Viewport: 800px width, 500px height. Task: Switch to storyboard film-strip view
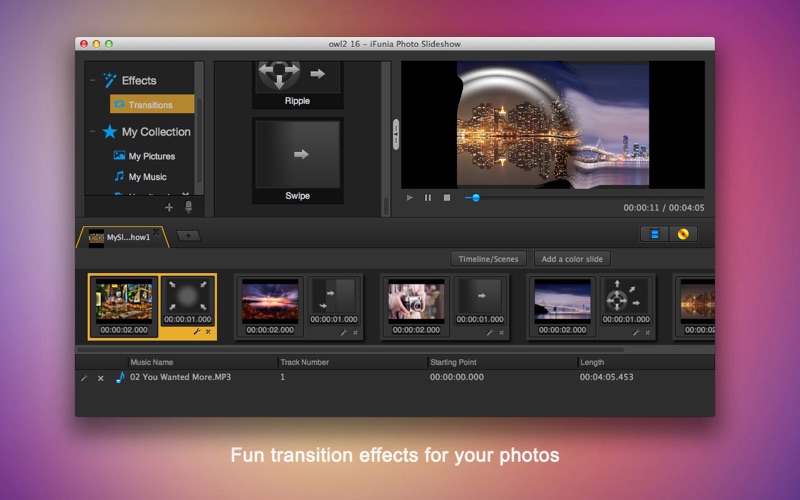point(655,234)
